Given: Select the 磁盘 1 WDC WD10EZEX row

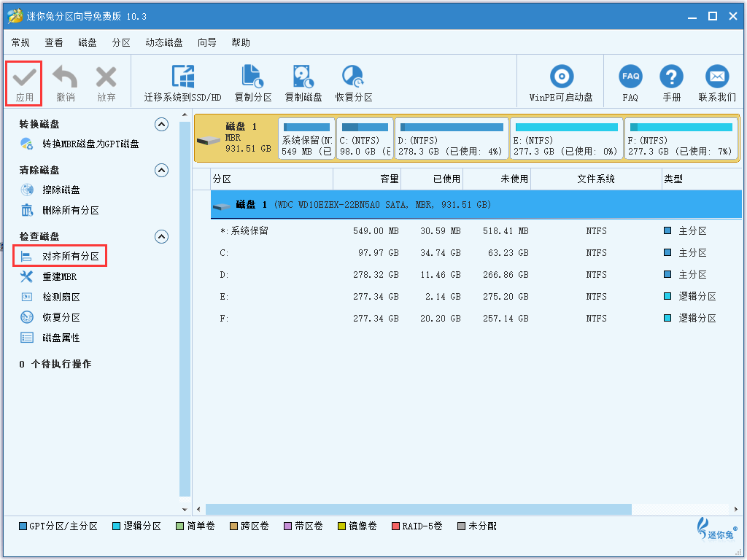Looking at the screenshot, I should tap(476, 205).
